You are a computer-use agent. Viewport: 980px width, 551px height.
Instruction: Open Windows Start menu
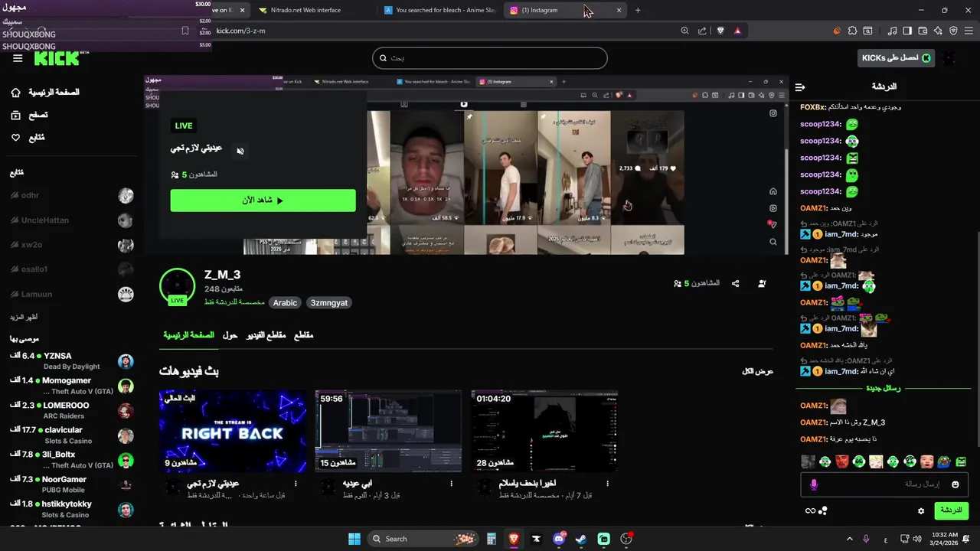[354, 539]
